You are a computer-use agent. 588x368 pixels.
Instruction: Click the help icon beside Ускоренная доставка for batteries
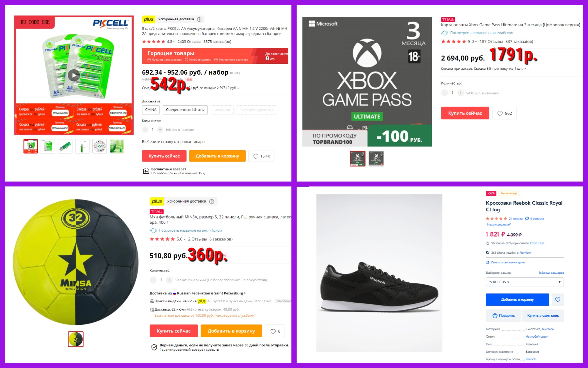199,19
